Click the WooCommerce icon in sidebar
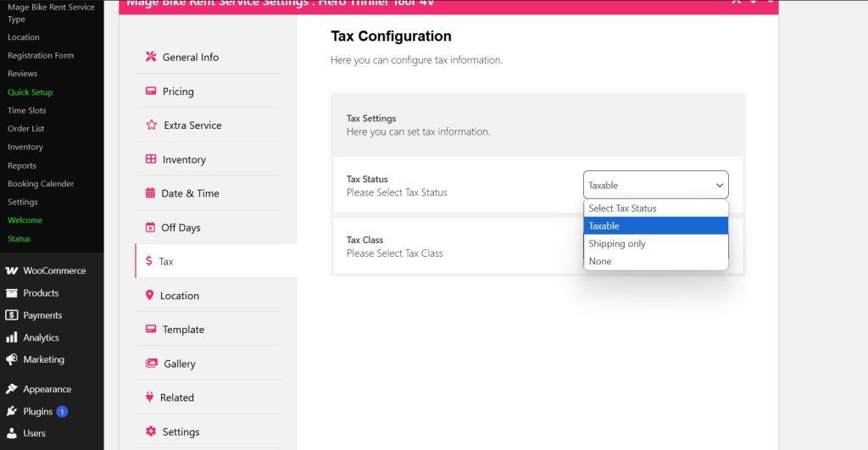Viewport: 868px width, 450px height. tap(12, 271)
